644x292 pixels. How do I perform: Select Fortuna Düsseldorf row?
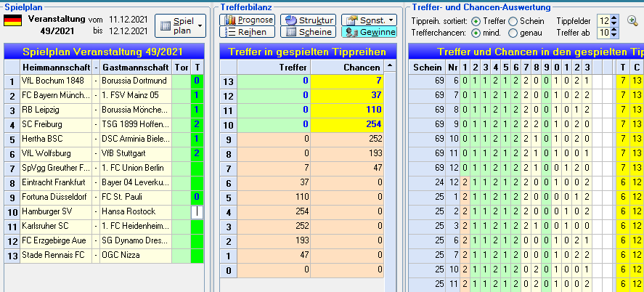tap(104, 197)
